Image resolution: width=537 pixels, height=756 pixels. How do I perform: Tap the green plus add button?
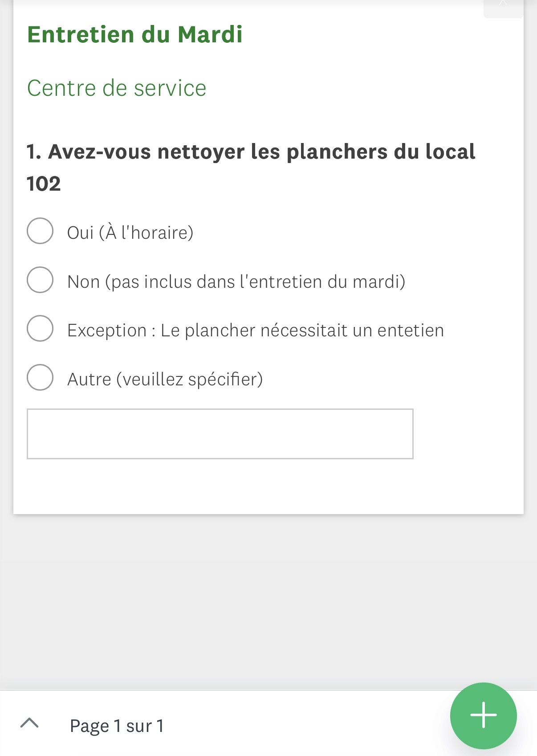point(483,715)
